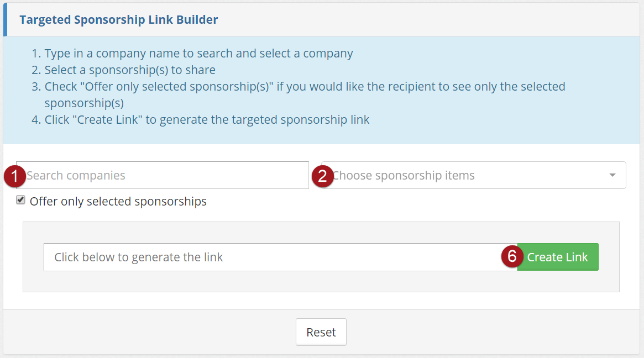Open the Choose sponsorship items dropdown

(464, 176)
